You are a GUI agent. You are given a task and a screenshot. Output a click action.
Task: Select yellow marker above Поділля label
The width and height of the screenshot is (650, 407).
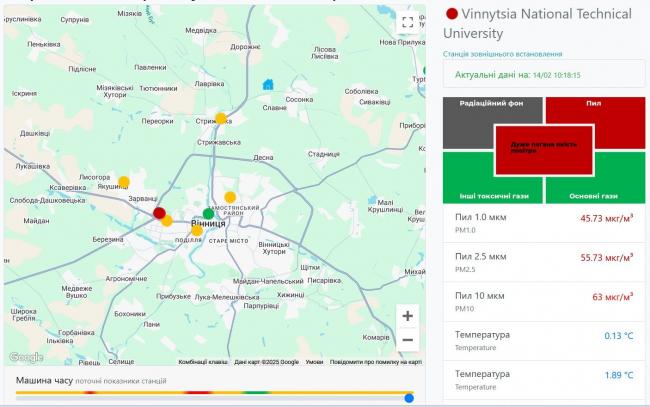click(x=197, y=231)
